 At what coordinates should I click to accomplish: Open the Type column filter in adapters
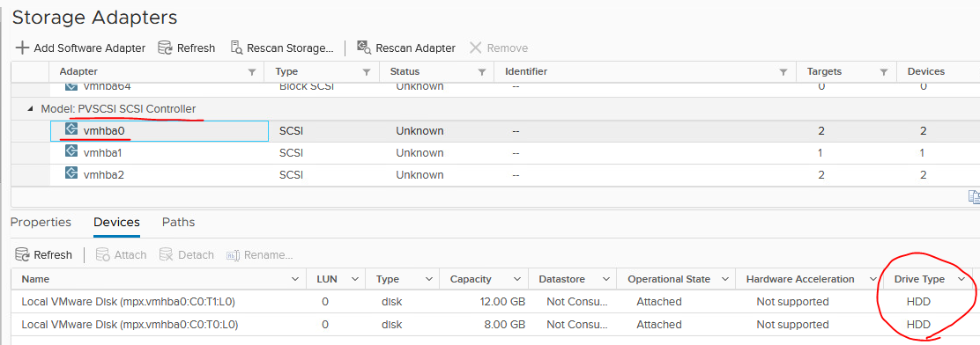pos(367,72)
